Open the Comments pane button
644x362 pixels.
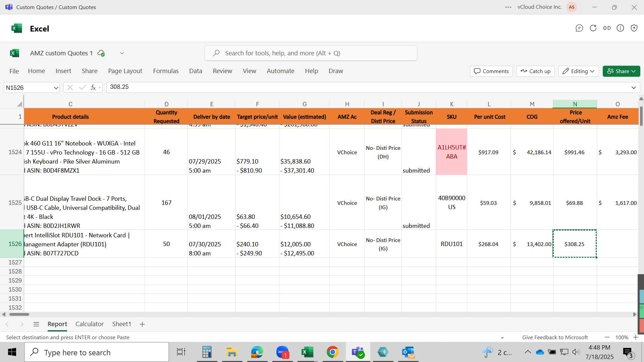coord(491,71)
